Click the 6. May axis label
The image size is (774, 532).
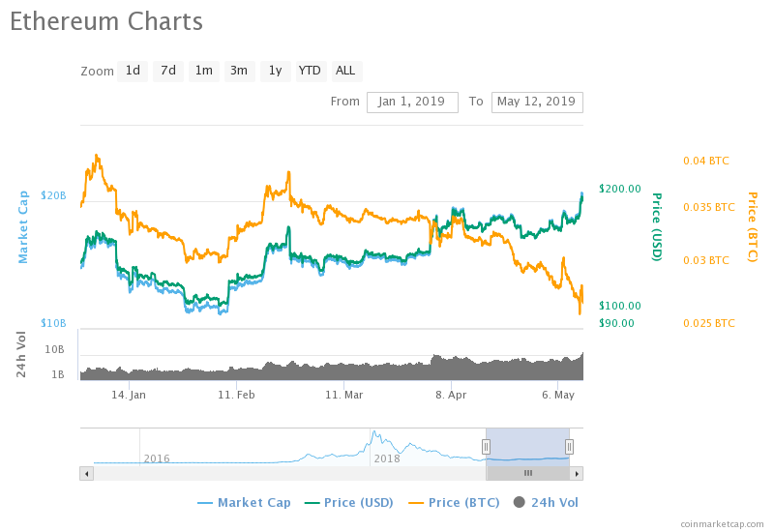558,396
